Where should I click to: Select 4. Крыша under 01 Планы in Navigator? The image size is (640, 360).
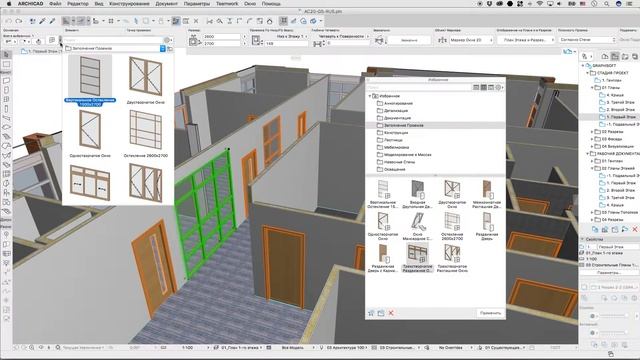pyautogui.click(x=615, y=95)
